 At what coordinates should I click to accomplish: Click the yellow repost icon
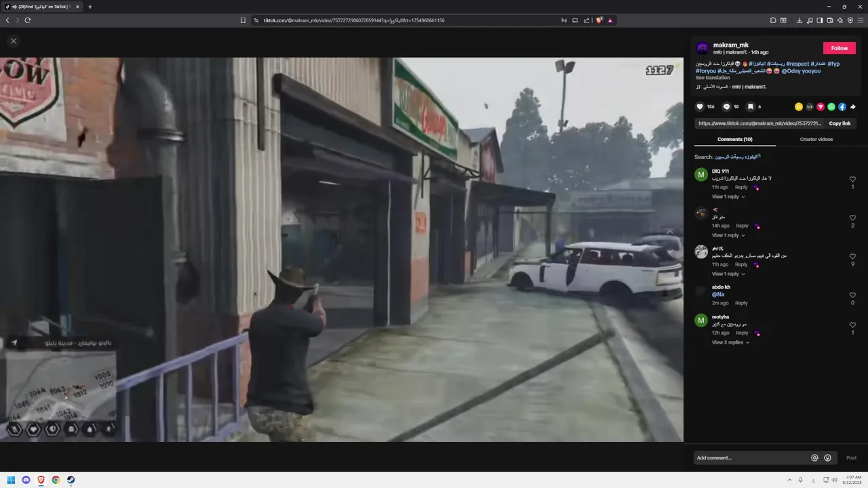pos(799,106)
